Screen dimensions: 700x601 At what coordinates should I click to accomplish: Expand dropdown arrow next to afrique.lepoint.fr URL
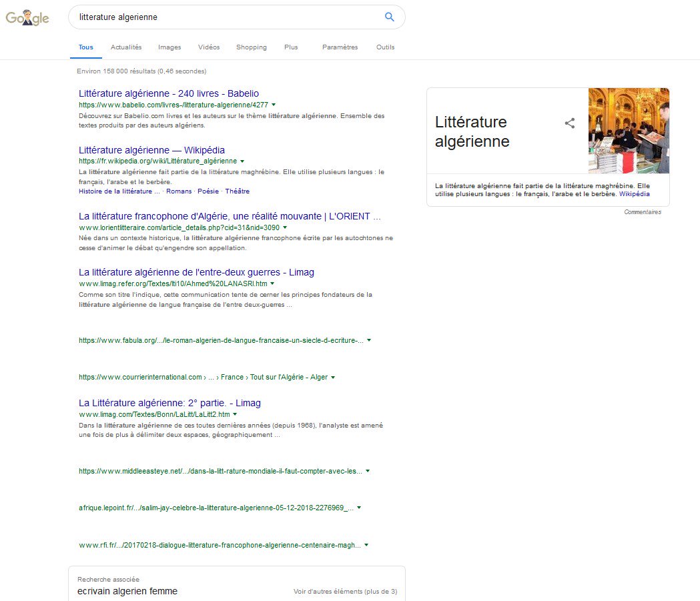click(x=359, y=508)
